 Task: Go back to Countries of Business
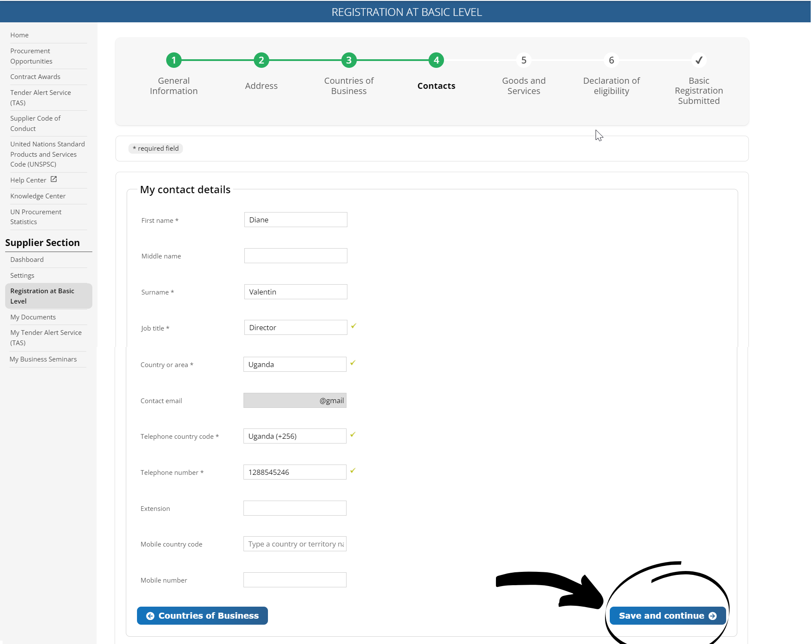pyautogui.click(x=202, y=616)
